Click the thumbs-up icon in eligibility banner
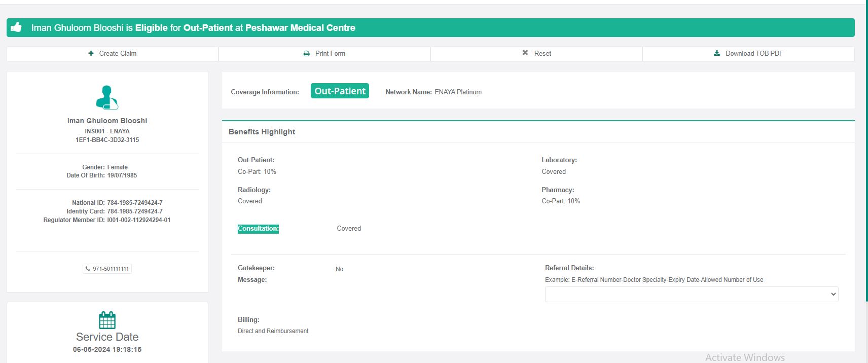The height and width of the screenshot is (363, 868). (17, 27)
